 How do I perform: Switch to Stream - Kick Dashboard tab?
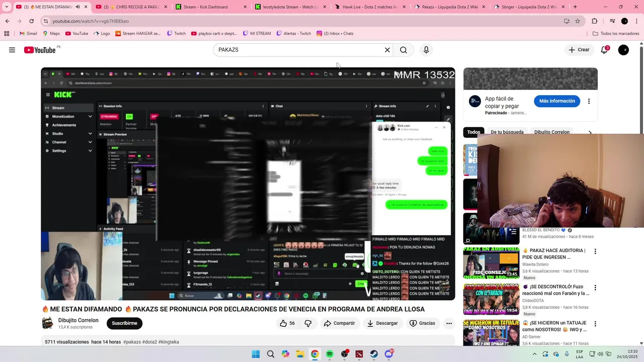click(x=211, y=7)
